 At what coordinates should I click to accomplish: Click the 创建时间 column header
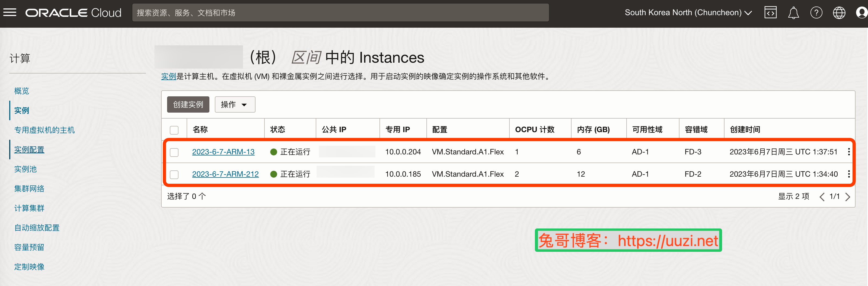click(x=745, y=129)
